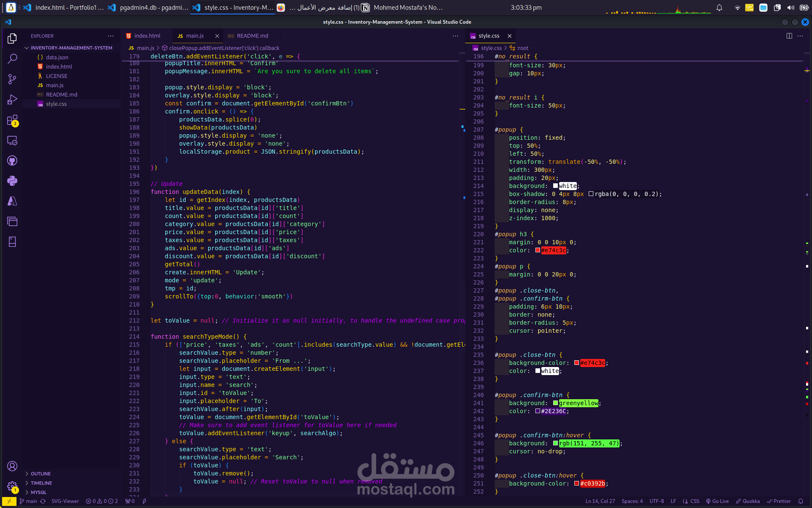
Task: Open Run and Debug view
Action: [12, 99]
